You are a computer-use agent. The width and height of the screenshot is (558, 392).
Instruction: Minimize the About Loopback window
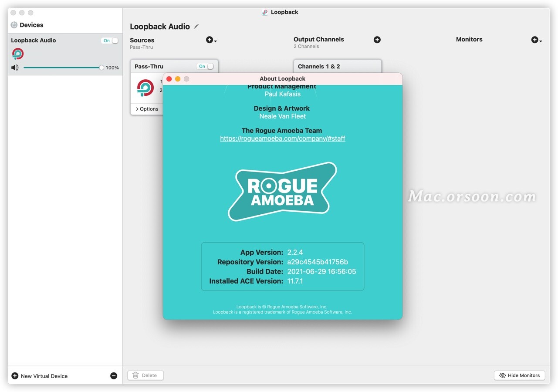click(178, 79)
